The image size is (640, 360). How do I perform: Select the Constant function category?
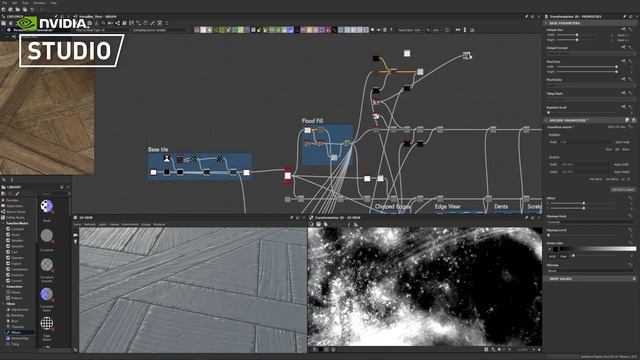click(17, 229)
